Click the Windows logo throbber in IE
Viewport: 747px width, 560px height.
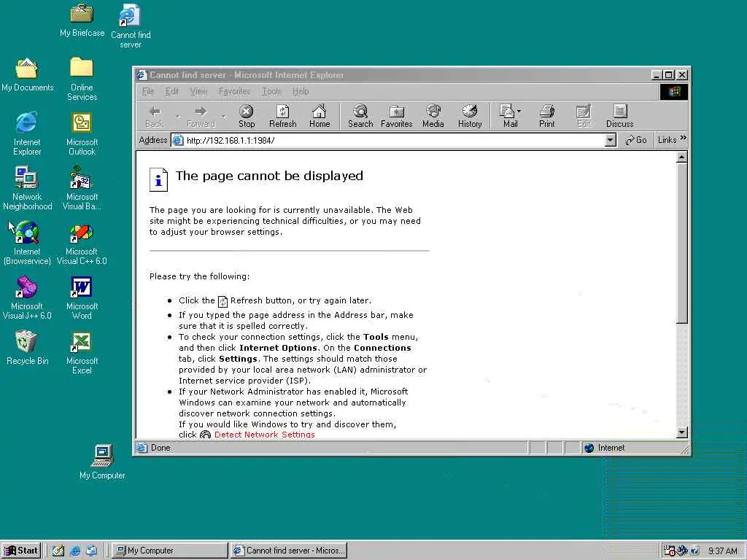click(673, 91)
